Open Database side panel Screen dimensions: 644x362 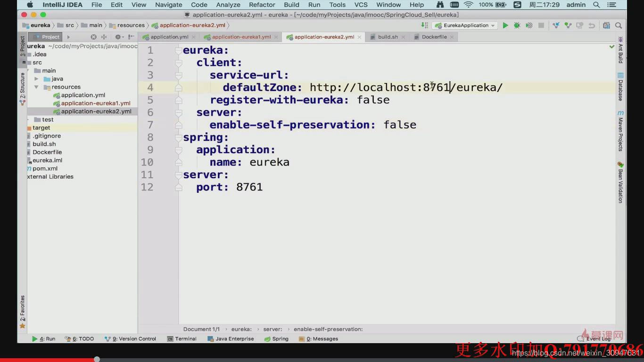point(620,87)
